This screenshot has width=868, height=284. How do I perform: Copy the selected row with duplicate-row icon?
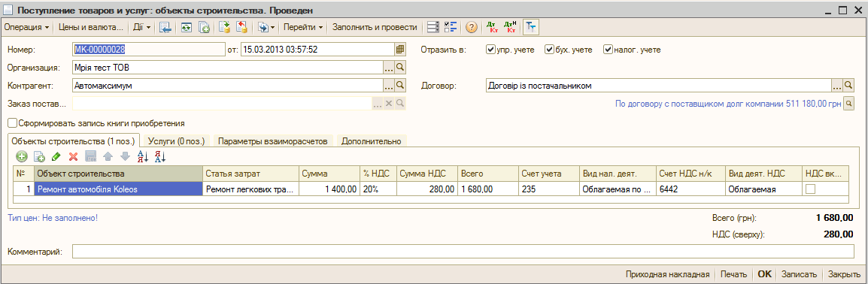pyautogui.click(x=39, y=156)
